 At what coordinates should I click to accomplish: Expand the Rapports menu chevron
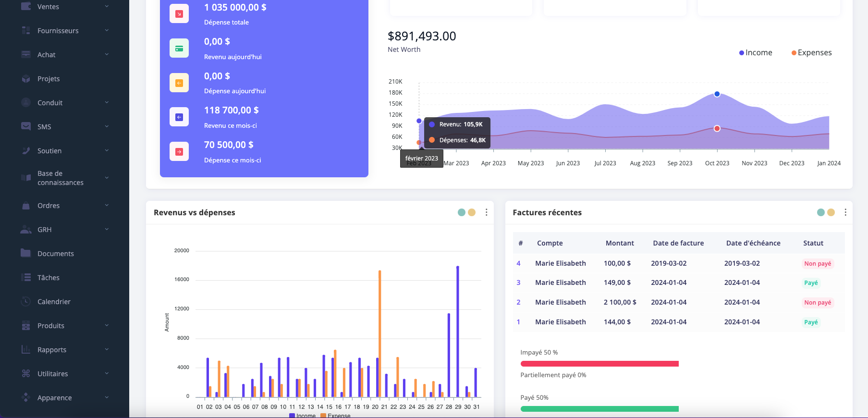coord(107,349)
